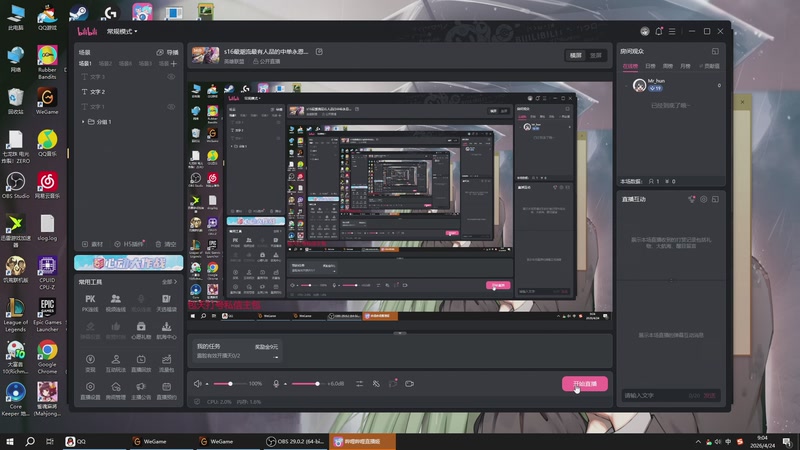Pop out the 房间观众 panel

(715, 52)
